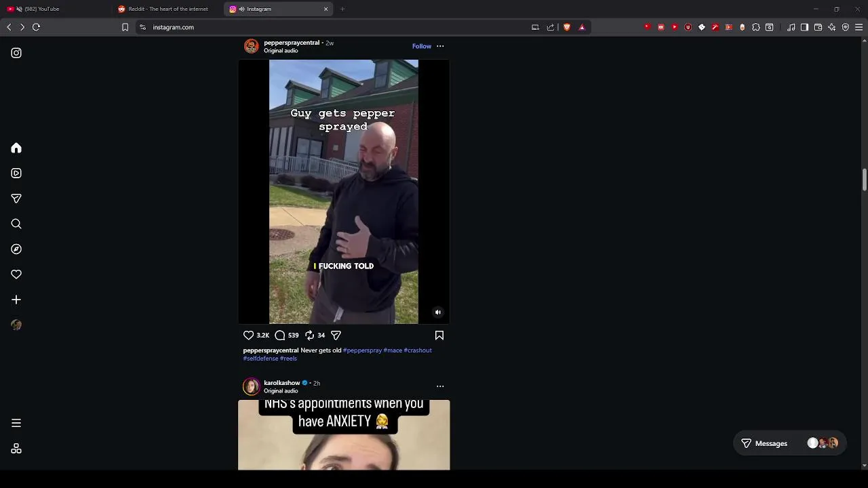Image resolution: width=868 pixels, height=488 pixels.
Task: Like the pepperspraycentral post
Action: click(248, 335)
